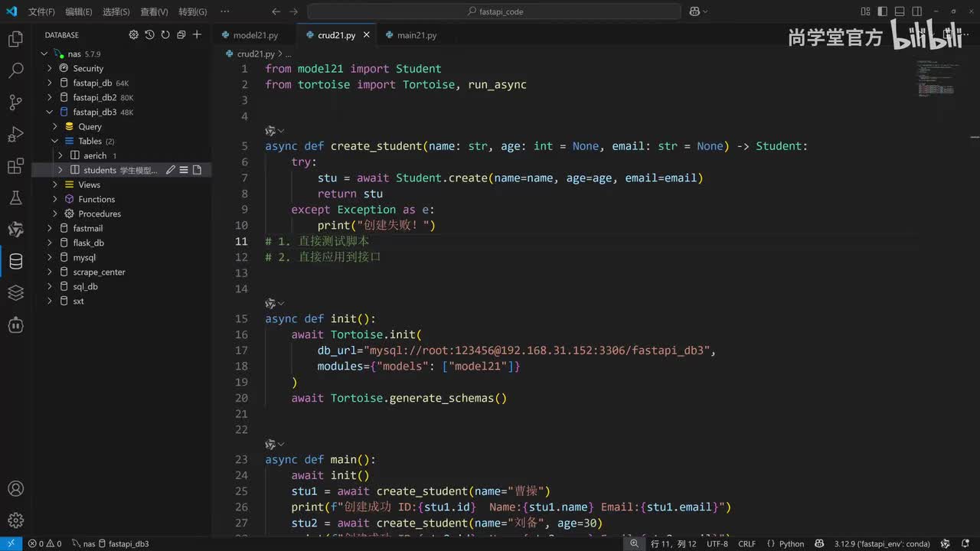Select the scrape_center database
Image resolution: width=980 pixels, height=551 pixels.
99,272
